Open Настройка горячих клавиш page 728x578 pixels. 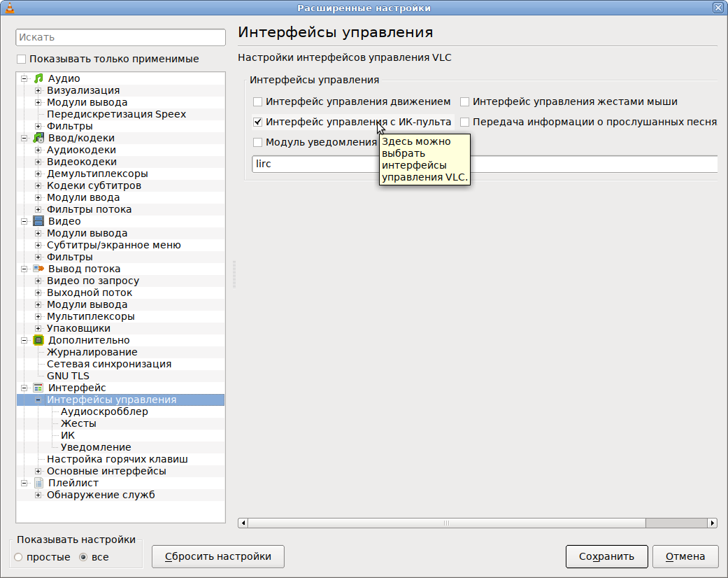pos(117,459)
